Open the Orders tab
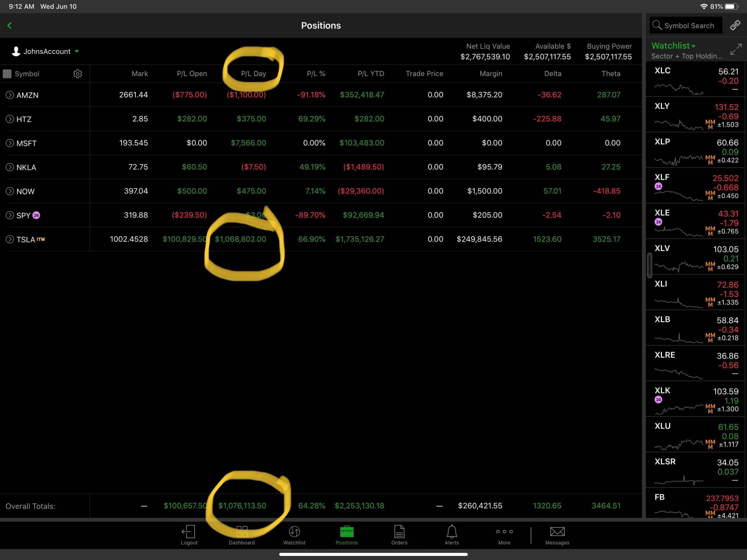The image size is (747, 560). pyautogui.click(x=399, y=535)
